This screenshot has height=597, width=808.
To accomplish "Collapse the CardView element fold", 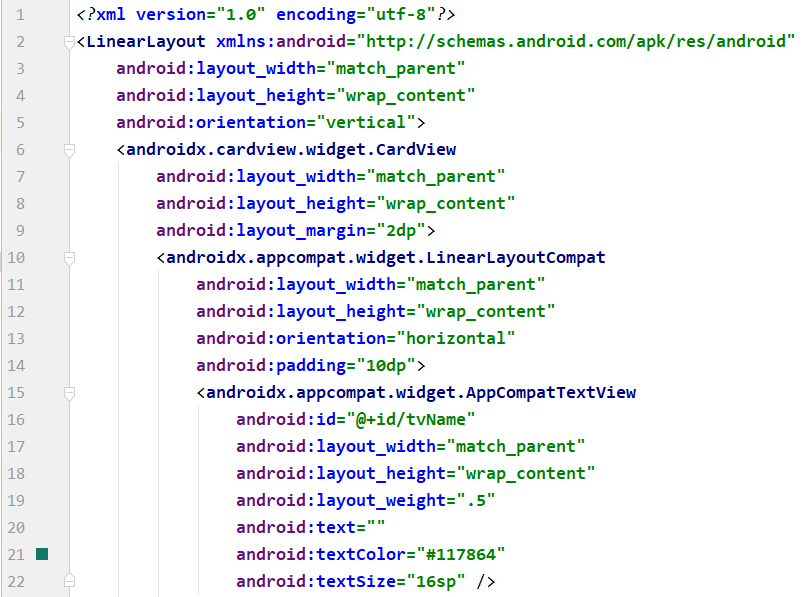I will point(69,150).
